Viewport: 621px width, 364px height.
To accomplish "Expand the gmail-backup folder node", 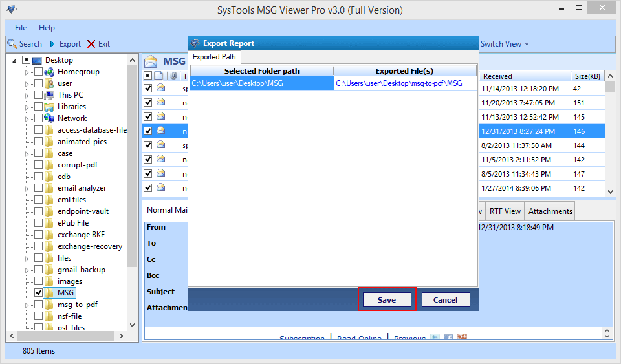I will (x=27, y=270).
